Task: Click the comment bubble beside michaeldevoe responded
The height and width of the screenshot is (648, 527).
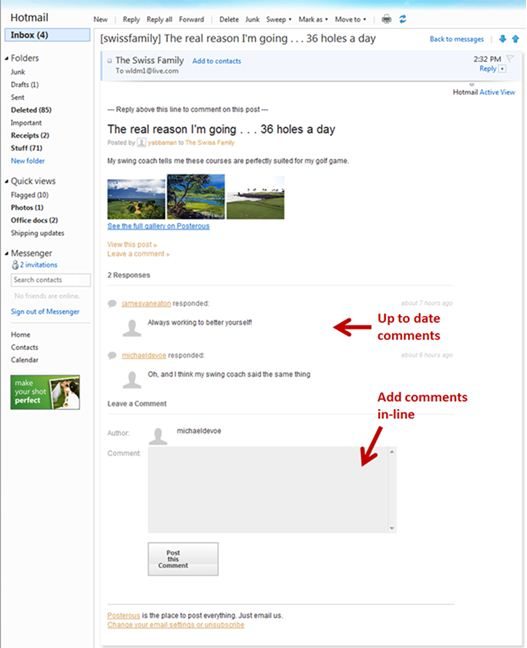Action: click(x=112, y=355)
